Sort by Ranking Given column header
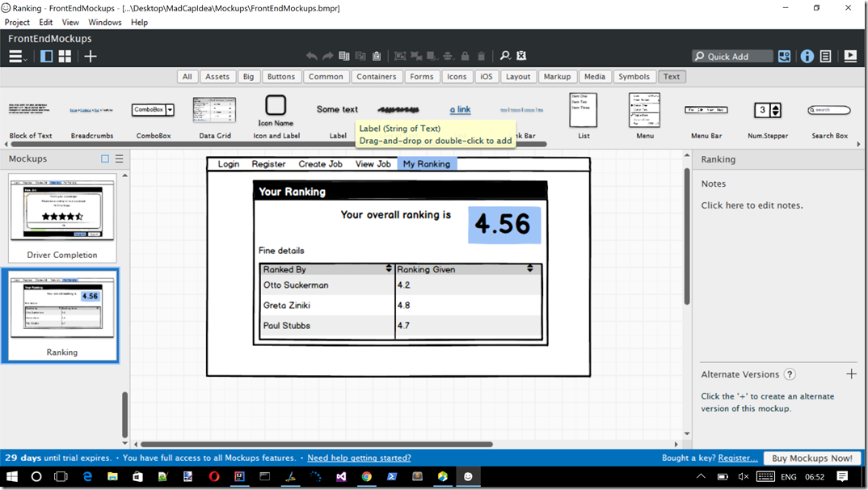Screen dimensions: 868x490 pos(468,269)
